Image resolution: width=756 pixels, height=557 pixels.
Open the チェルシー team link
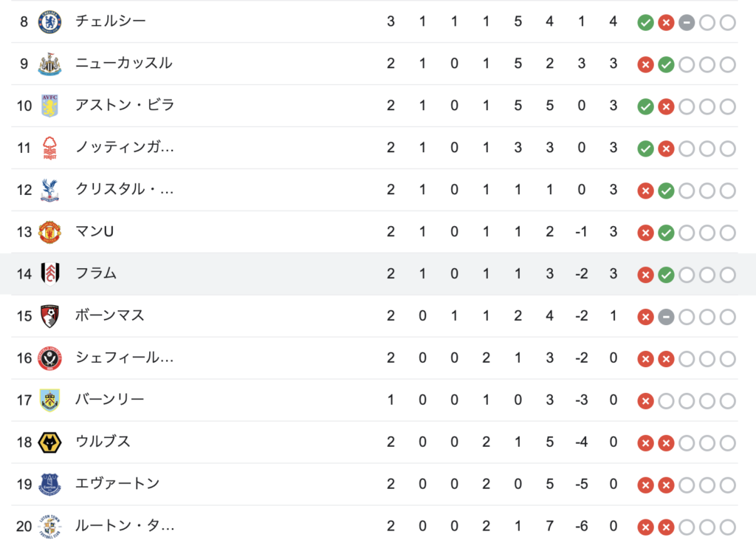tap(111, 21)
